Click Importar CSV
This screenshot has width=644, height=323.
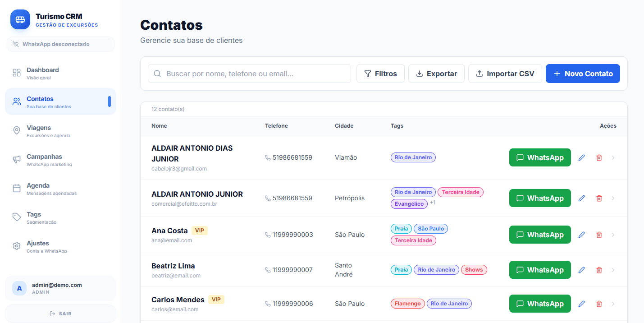coord(505,73)
